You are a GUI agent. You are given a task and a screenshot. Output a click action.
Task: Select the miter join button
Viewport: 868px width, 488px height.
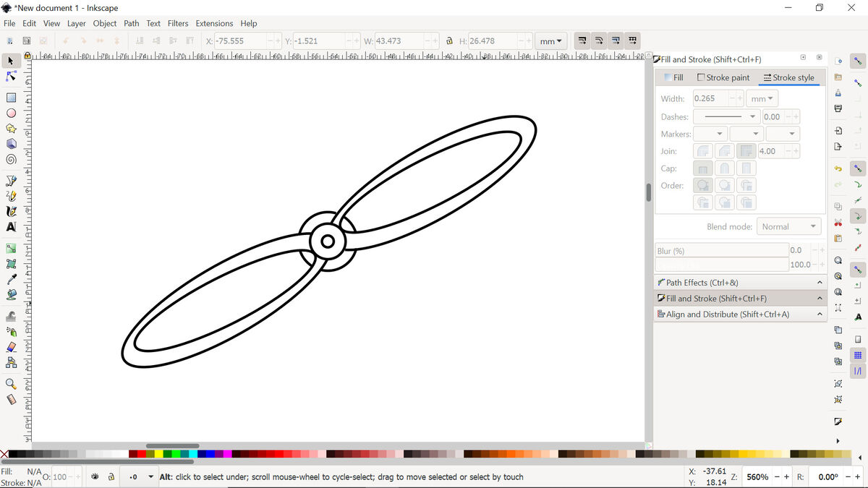(747, 151)
